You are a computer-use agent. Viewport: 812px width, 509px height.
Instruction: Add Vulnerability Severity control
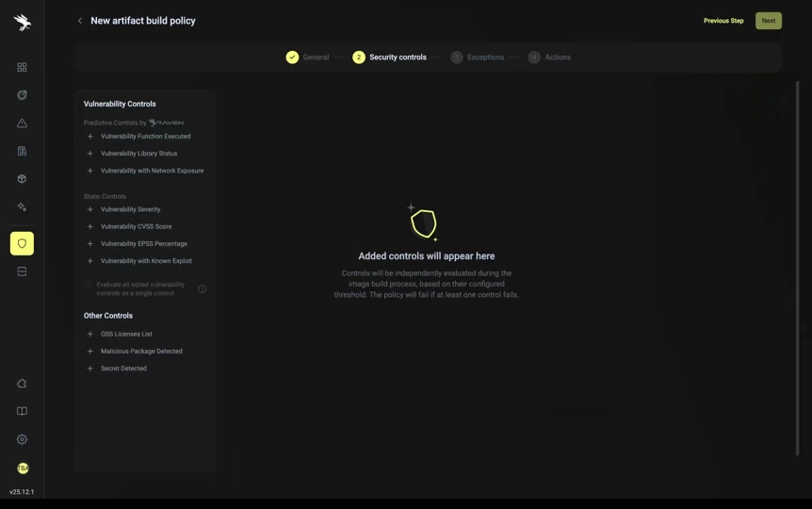tap(90, 209)
